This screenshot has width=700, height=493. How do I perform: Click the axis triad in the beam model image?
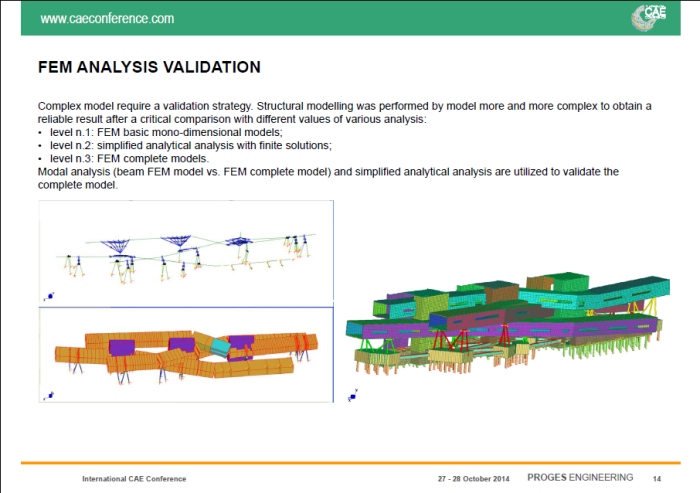pos(48,296)
